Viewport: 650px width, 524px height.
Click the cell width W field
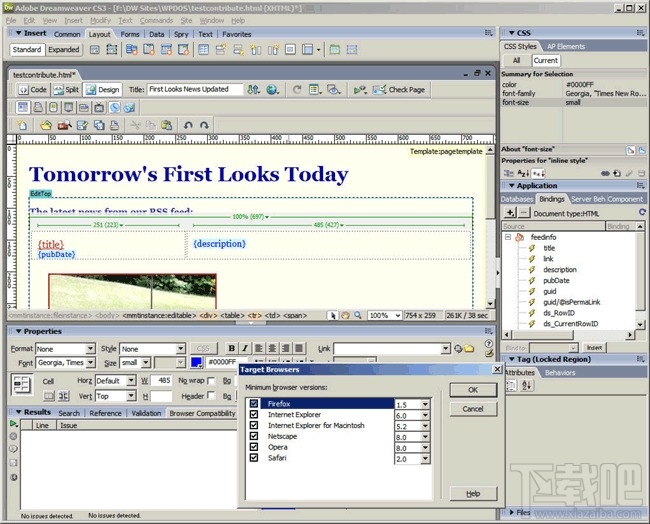click(162, 380)
